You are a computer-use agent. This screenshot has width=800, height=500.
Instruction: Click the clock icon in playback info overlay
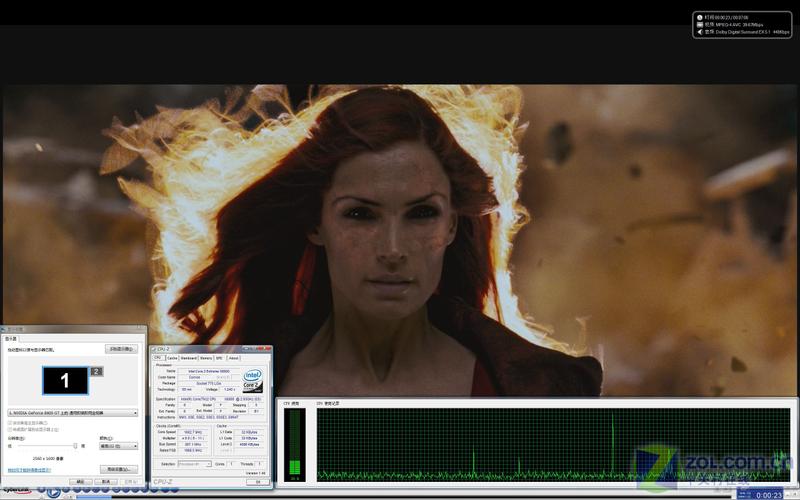pyautogui.click(x=699, y=17)
